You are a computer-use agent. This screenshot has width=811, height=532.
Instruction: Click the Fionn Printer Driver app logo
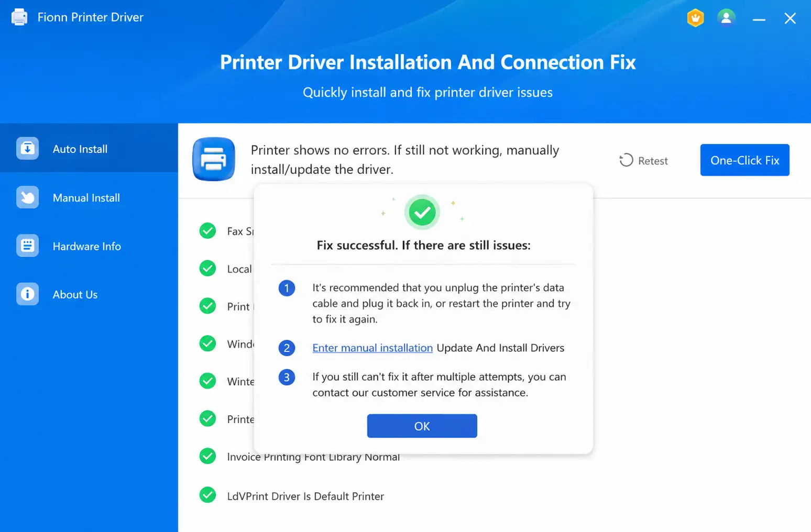point(19,17)
